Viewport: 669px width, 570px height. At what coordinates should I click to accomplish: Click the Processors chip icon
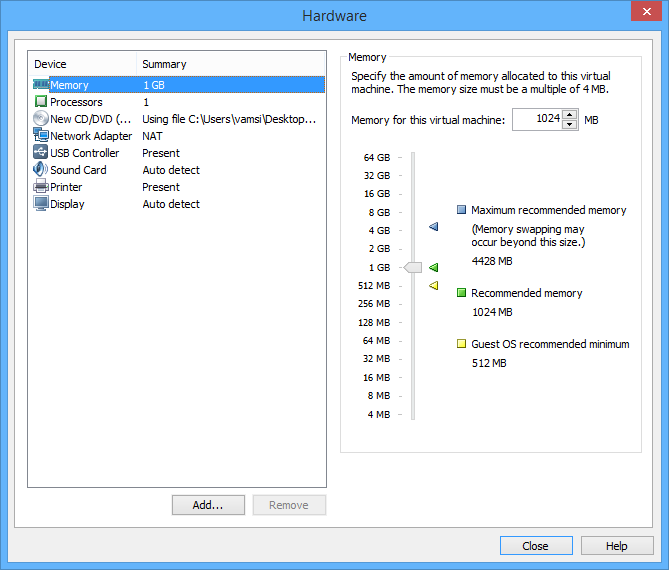(x=41, y=102)
